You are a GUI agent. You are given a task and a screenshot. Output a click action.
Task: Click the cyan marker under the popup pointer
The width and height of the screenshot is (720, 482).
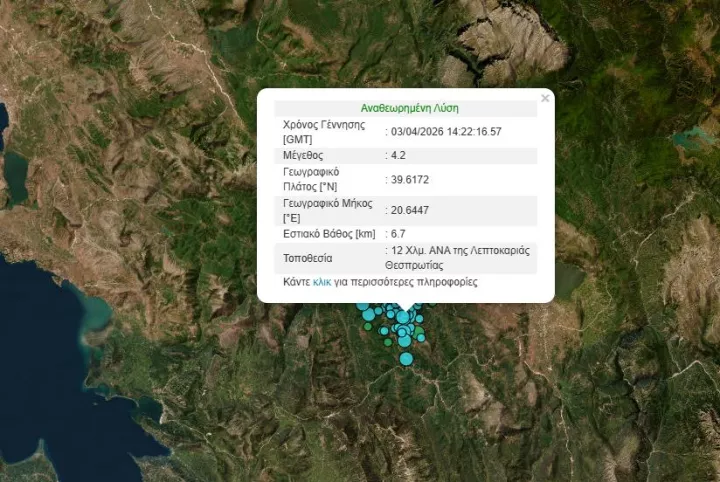tap(403, 317)
